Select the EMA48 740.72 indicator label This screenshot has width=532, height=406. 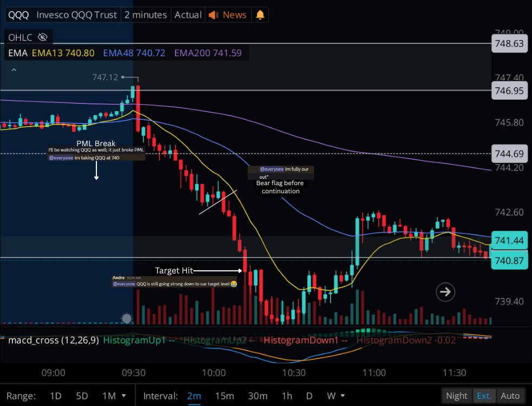pyautogui.click(x=134, y=53)
